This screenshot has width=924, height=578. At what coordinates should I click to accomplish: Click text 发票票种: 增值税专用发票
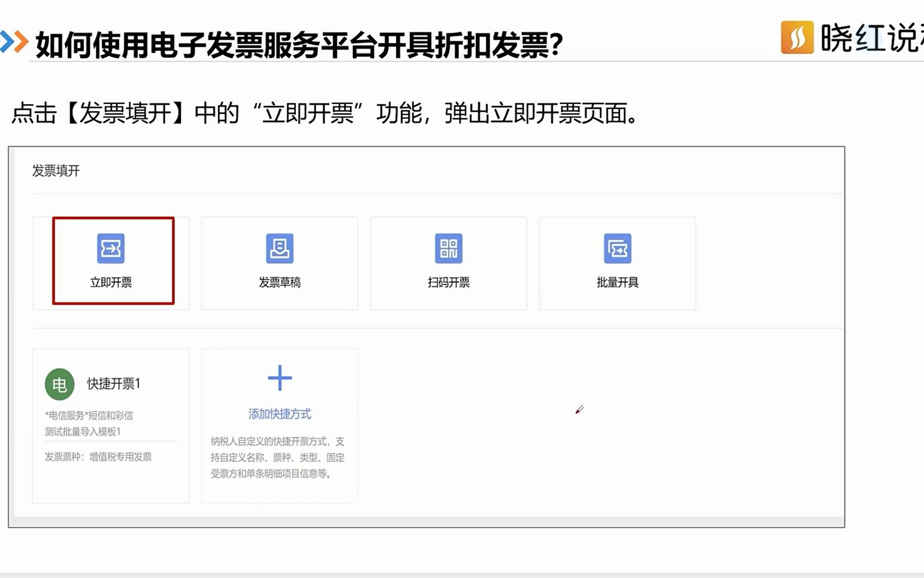click(98, 457)
